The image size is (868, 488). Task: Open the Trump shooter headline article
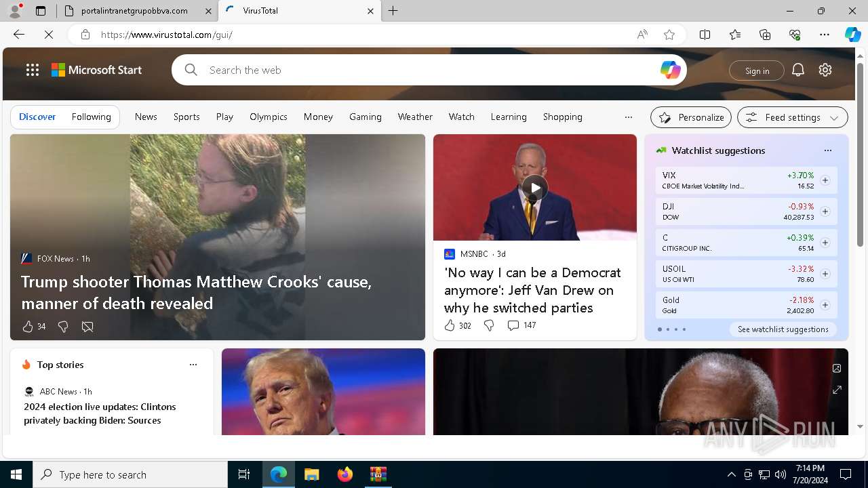point(197,292)
